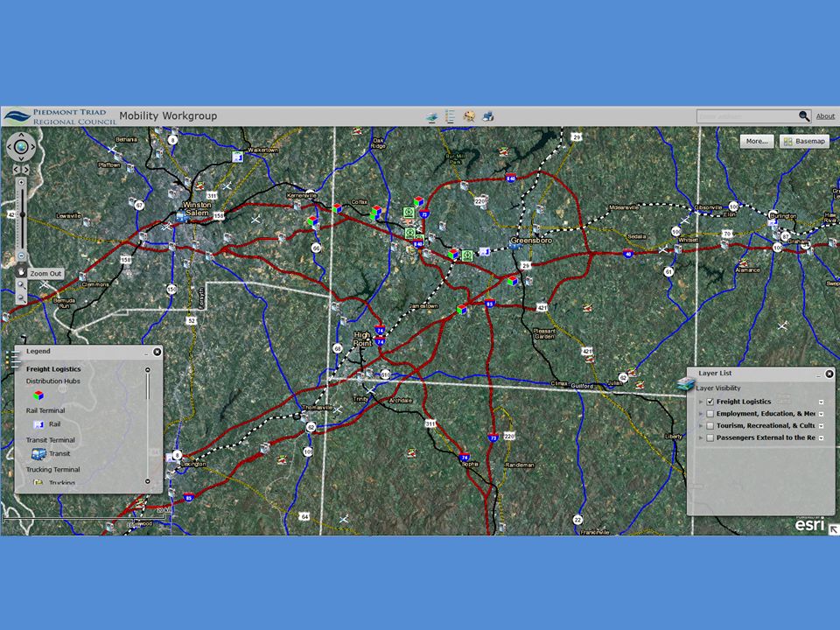Pan the map north with the up arrow
Image resolution: width=840 pixels, height=630 pixels.
pos(21,135)
